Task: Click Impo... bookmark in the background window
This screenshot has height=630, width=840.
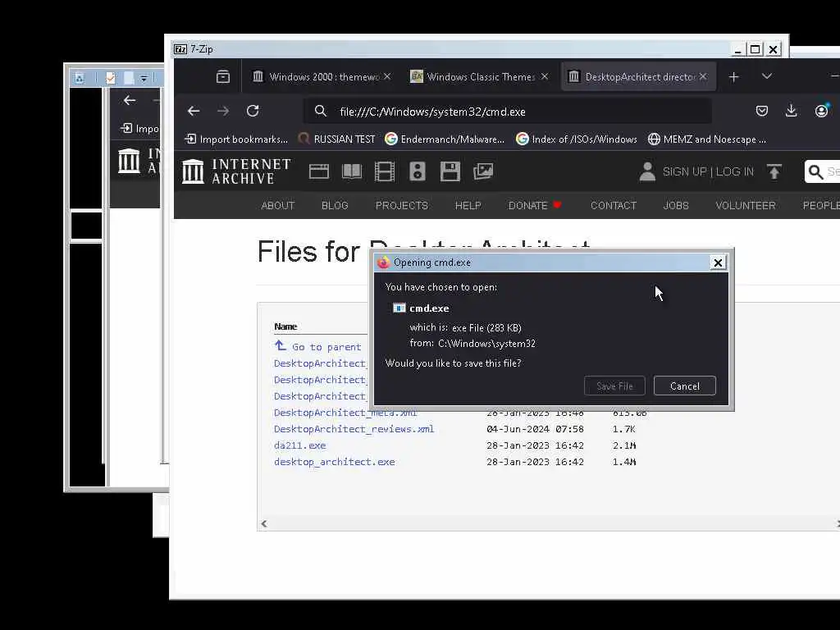Action: coord(140,129)
